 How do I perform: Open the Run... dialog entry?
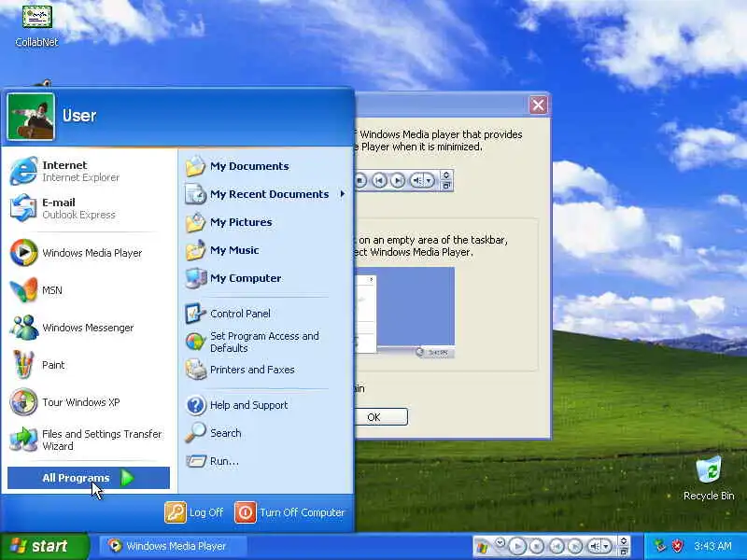[x=267, y=461]
